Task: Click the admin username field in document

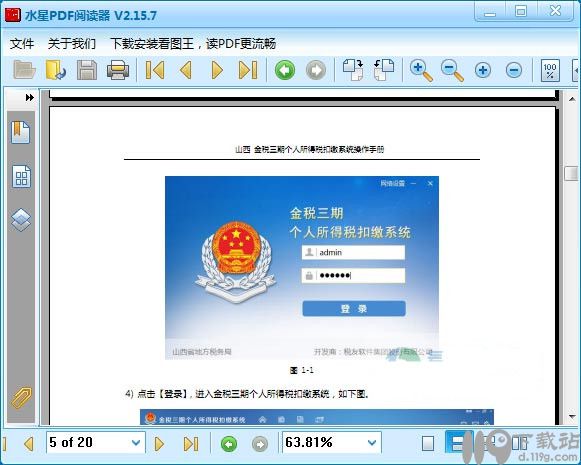Action: pos(353,253)
